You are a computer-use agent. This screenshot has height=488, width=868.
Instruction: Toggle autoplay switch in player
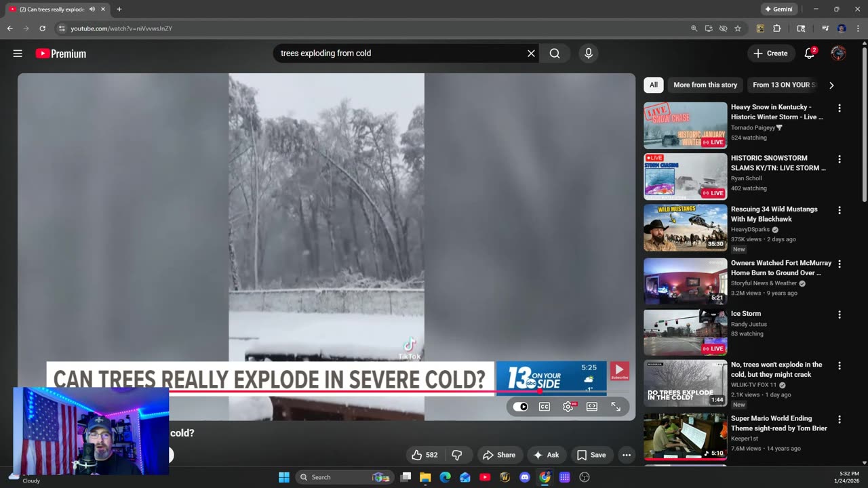[x=520, y=407]
